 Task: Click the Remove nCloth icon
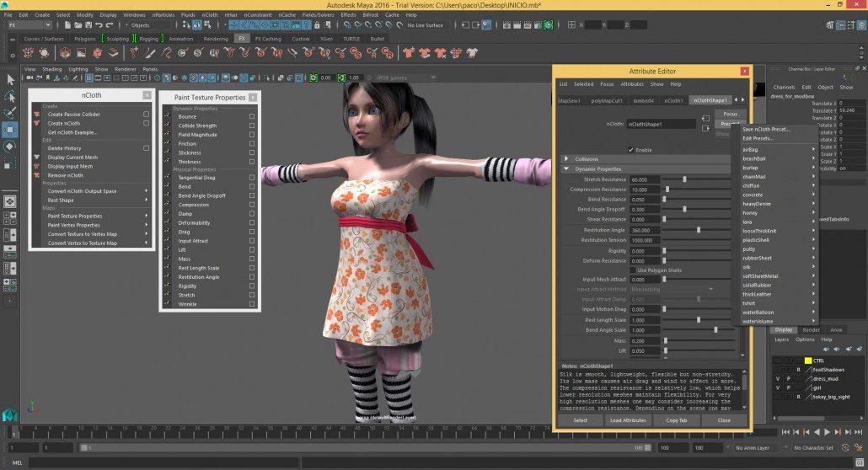pos(37,174)
